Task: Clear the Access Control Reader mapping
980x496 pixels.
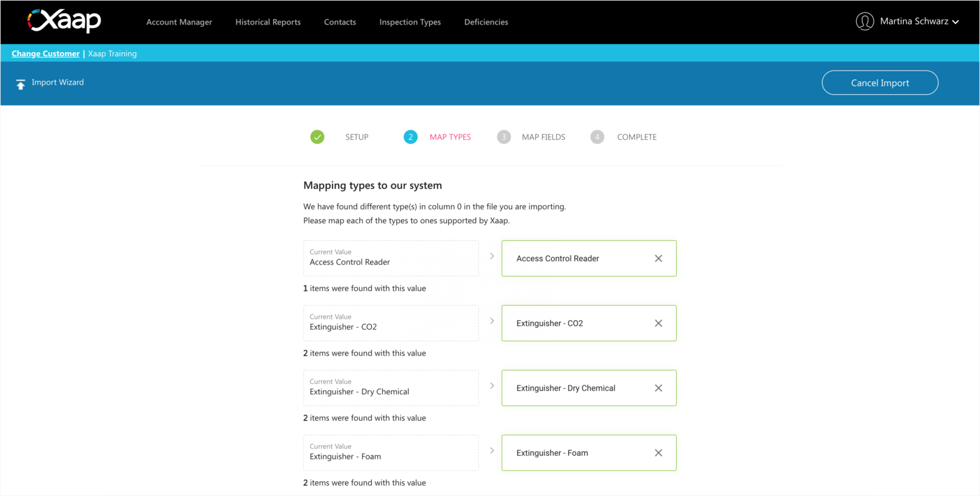Action: (x=658, y=259)
